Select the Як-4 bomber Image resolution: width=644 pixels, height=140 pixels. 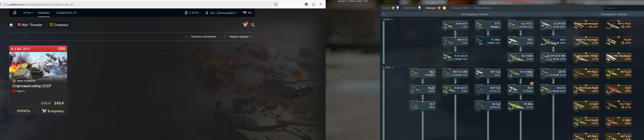tap(553, 41)
